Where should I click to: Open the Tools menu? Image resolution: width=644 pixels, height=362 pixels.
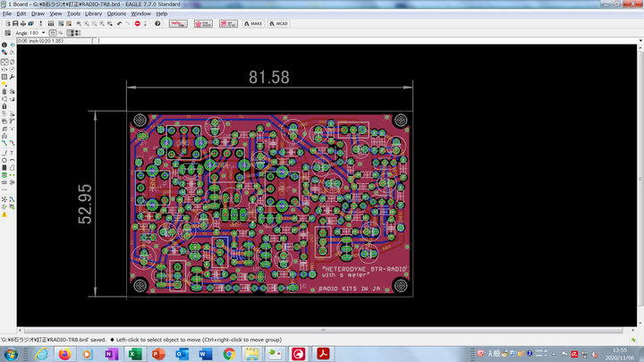tap(73, 14)
